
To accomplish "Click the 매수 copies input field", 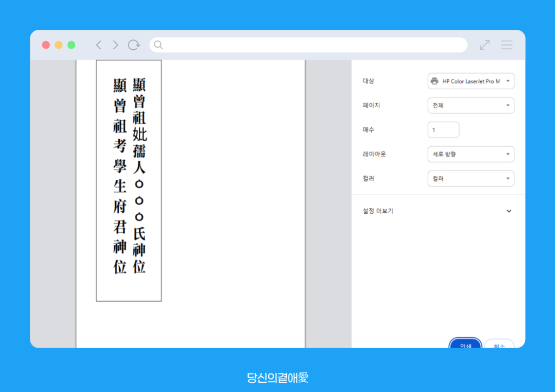I will pyautogui.click(x=443, y=130).
